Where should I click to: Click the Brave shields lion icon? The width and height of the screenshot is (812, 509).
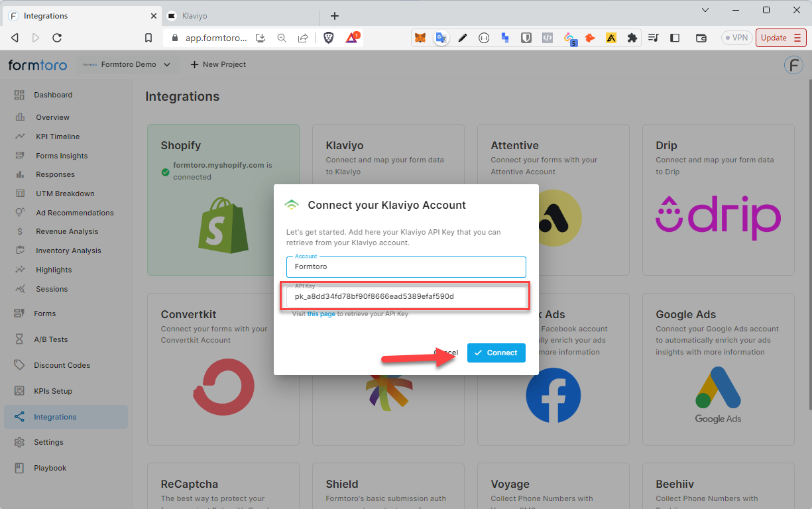tap(329, 38)
